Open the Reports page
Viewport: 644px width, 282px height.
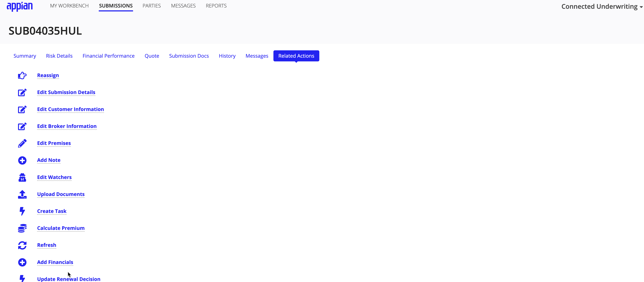(216, 6)
